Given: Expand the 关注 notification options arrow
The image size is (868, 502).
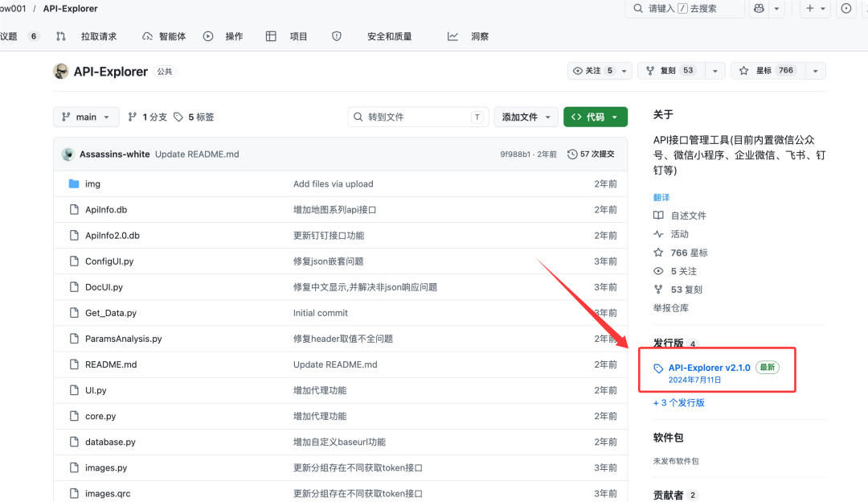Looking at the screenshot, I should (624, 71).
